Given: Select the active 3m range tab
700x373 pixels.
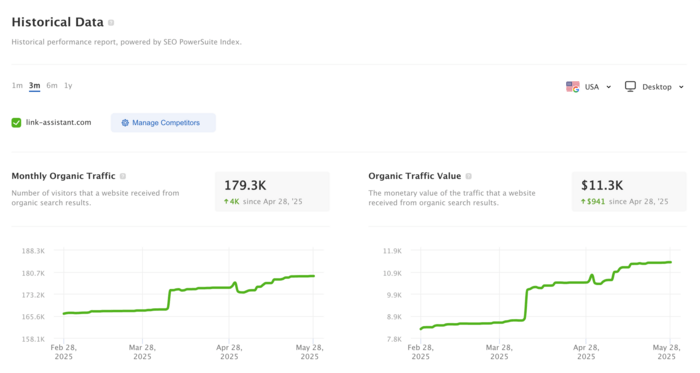Looking at the screenshot, I should coord(34,86).
